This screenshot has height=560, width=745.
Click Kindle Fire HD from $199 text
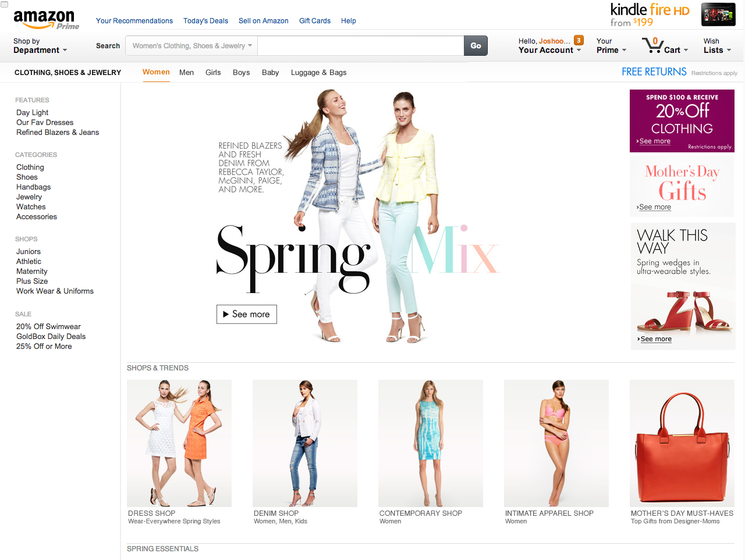[650, 15]
